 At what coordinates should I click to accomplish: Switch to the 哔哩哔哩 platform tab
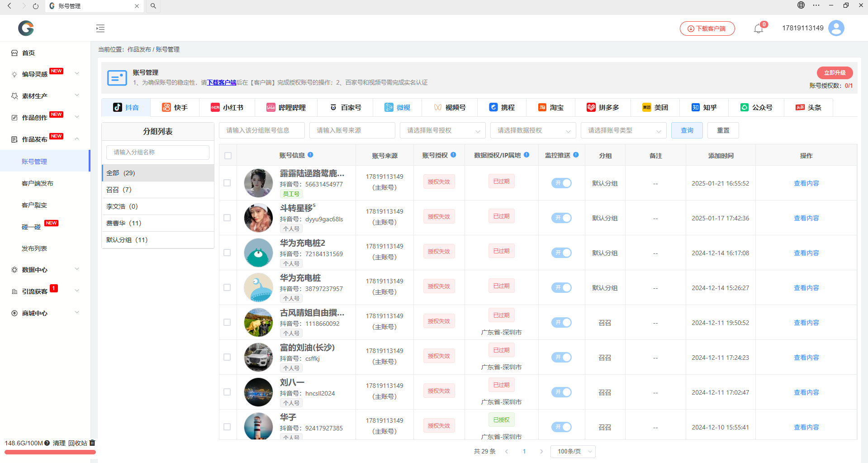point(286,107)
